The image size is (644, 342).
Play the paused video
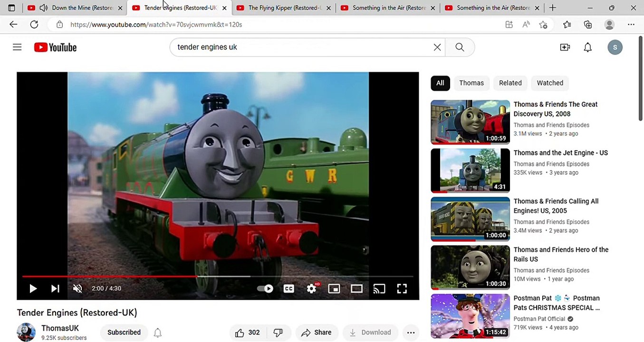coord(33,288)
